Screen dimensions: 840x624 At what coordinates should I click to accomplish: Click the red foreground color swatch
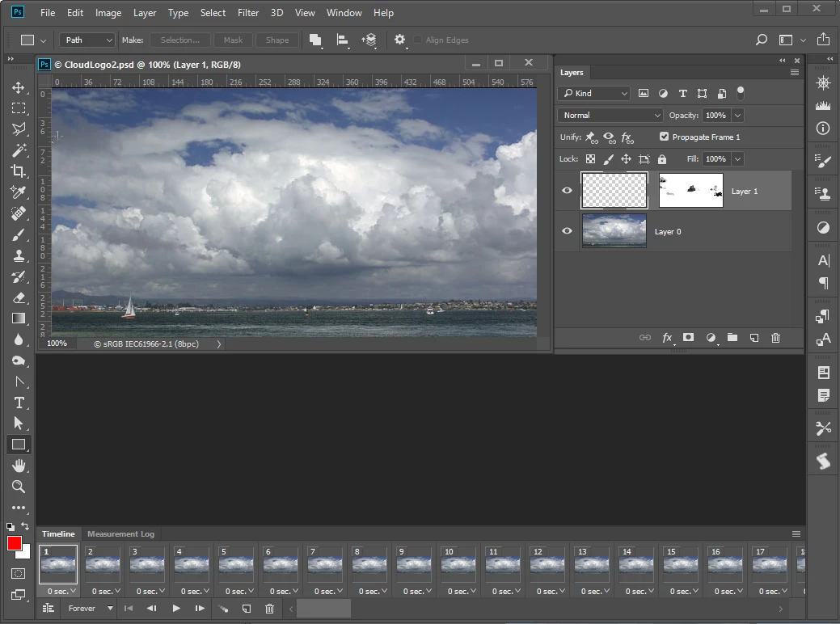coord(15,544)
